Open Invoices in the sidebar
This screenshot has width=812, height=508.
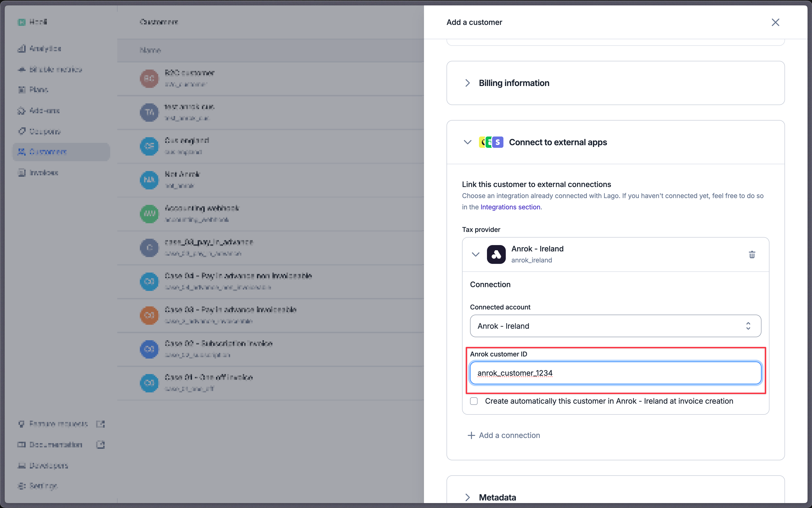click(61, 173)
